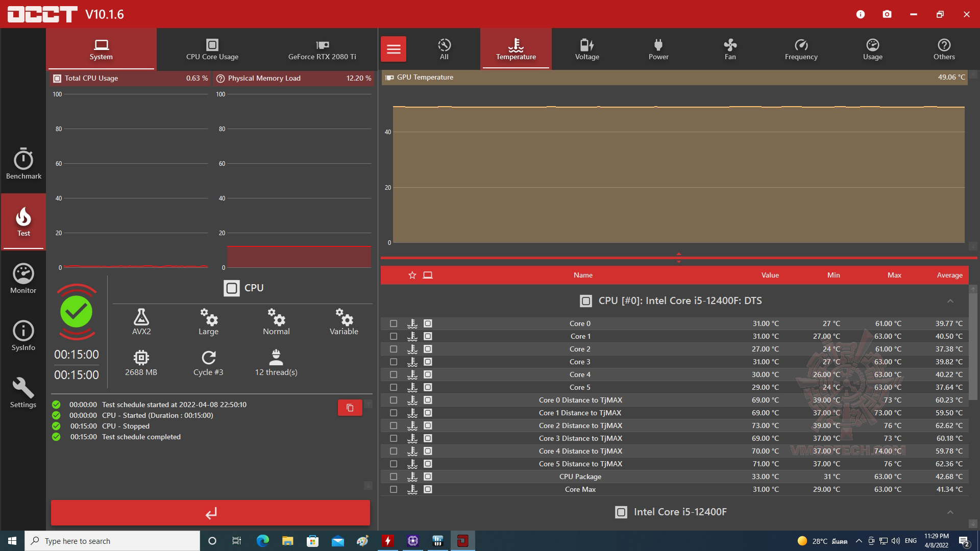Screen dimensions: 980x551
Task: Copy the test log with red copy icon
Action: pos(350,408)
